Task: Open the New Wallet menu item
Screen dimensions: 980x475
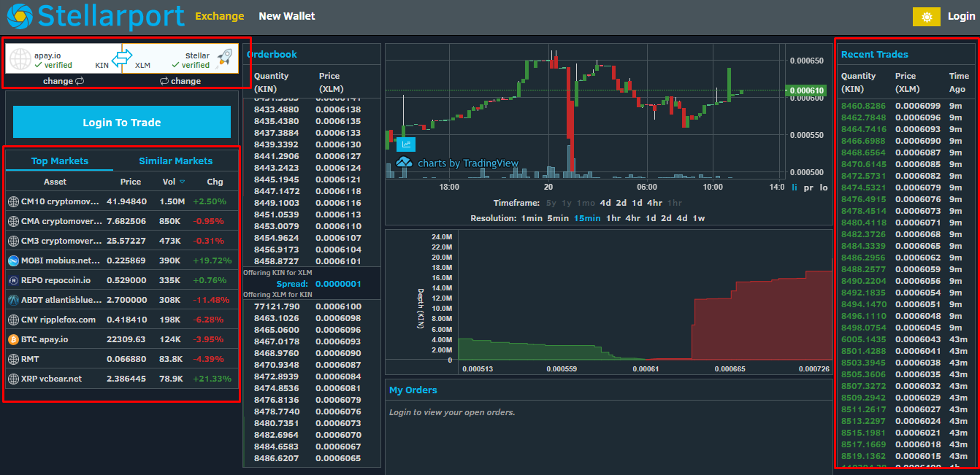Action: click(x=286, y=16)
